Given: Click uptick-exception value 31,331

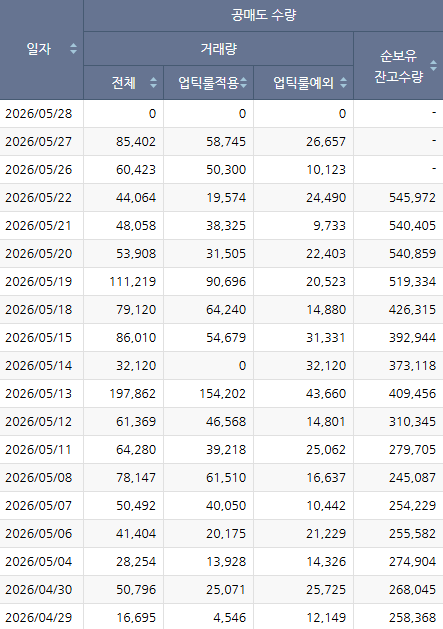Looking at the screenshot, I should click(x=326, y=338).
